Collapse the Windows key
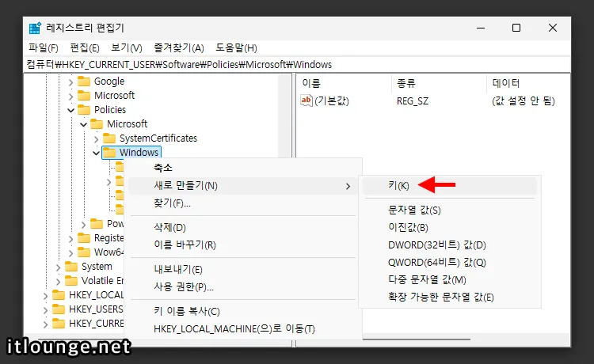 [96, 153]
